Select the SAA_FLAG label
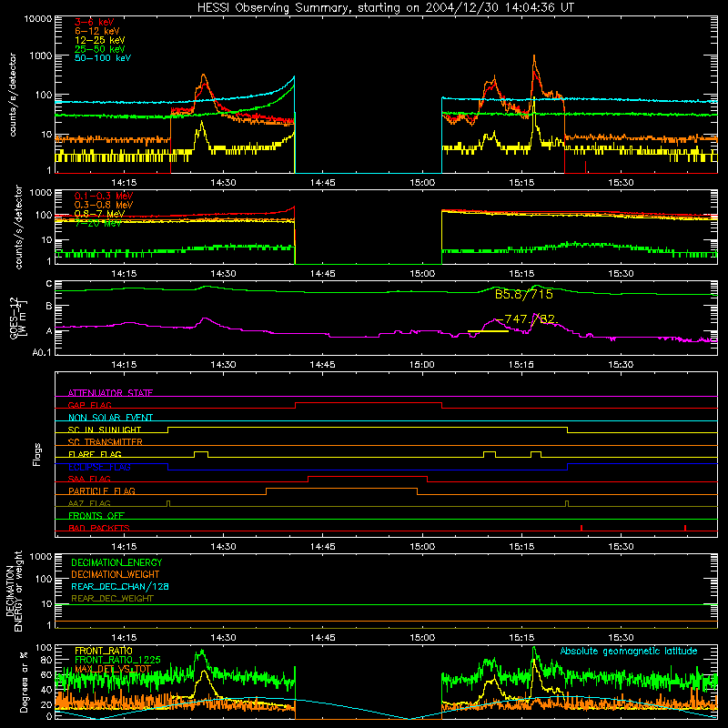Image resolution: width=728 pixels, height=728 pixels. coord(89,480)
